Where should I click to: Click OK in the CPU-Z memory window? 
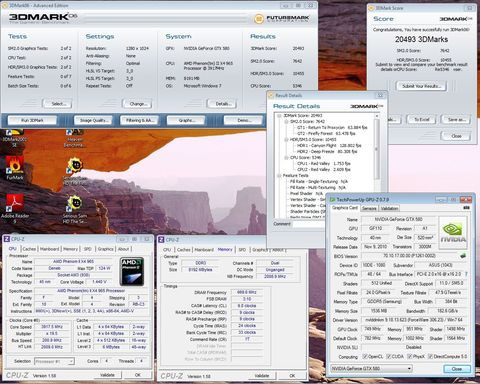pyautogui.click(x=292, y=376)
